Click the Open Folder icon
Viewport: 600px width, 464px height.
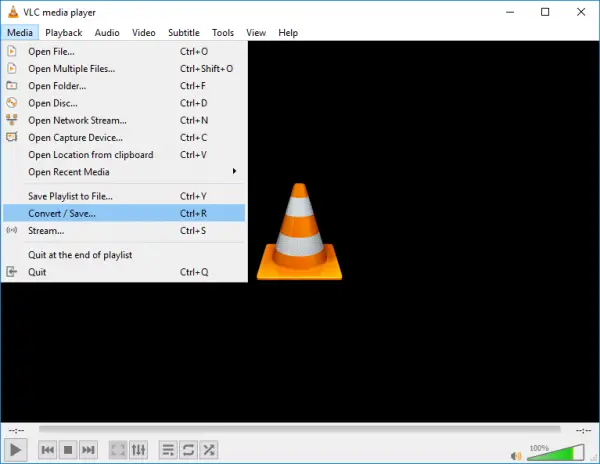[12, 85]
